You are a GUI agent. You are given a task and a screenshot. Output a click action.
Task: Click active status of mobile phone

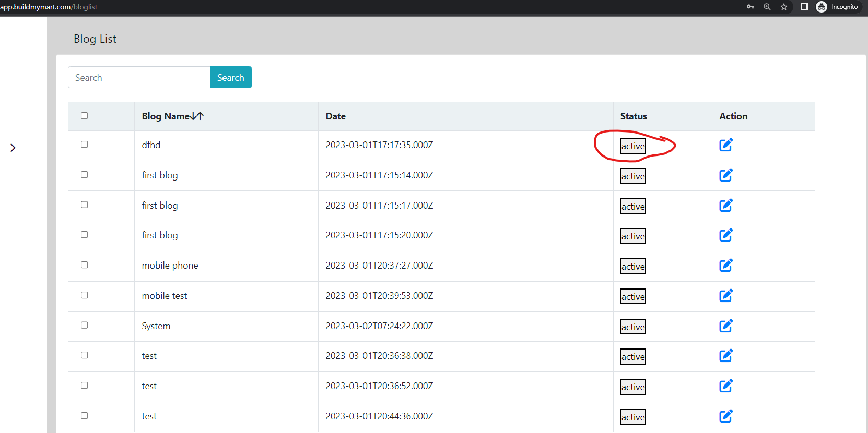(633, 267)
